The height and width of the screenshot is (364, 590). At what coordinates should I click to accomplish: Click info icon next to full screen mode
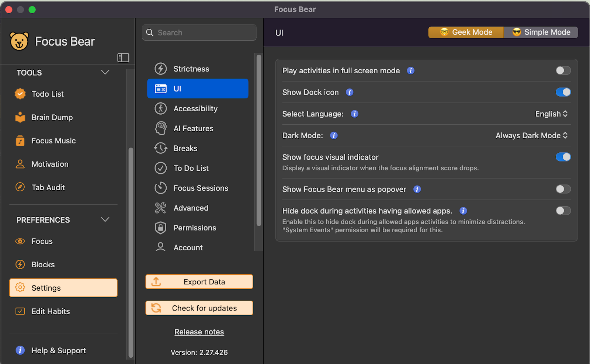click(410, 70)
